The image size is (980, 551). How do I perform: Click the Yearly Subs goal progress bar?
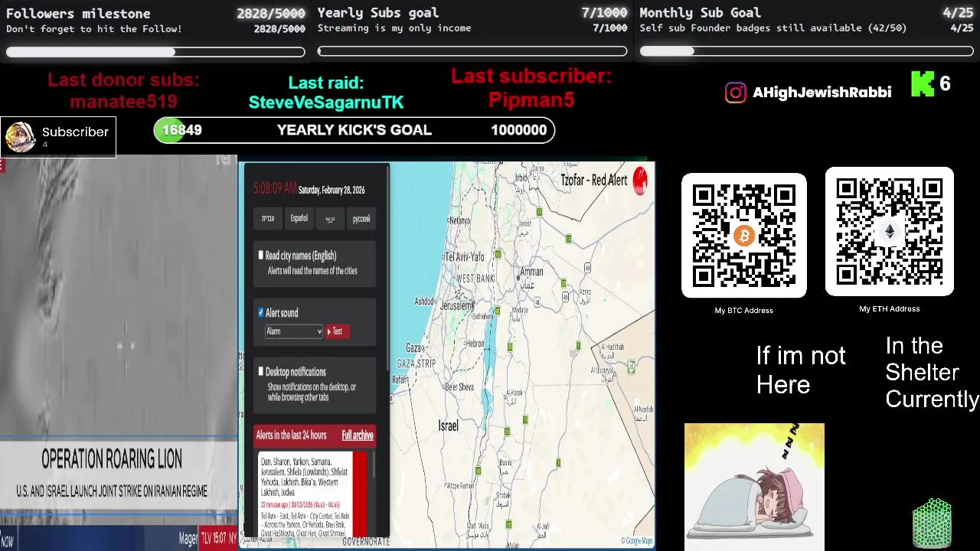pos(472,52)
